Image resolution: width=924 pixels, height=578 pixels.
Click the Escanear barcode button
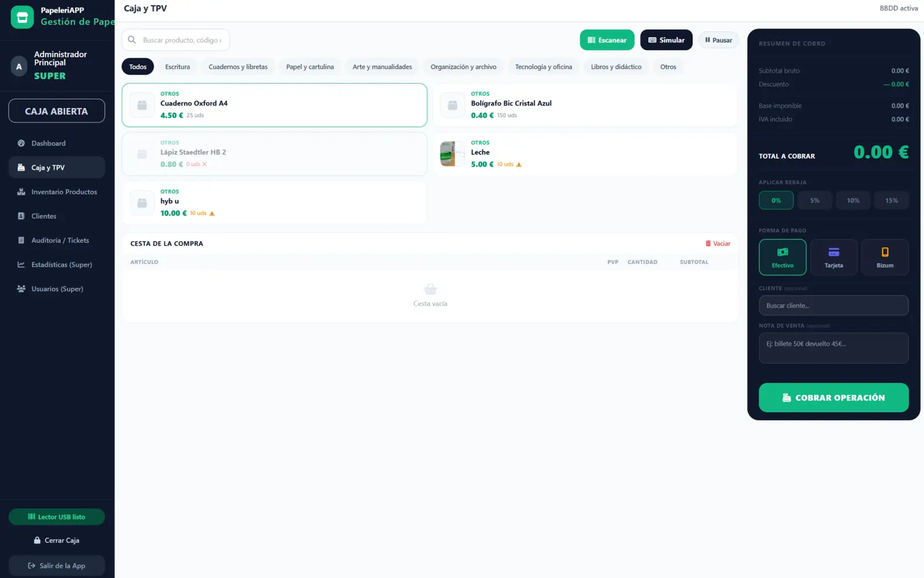[607, 40]
